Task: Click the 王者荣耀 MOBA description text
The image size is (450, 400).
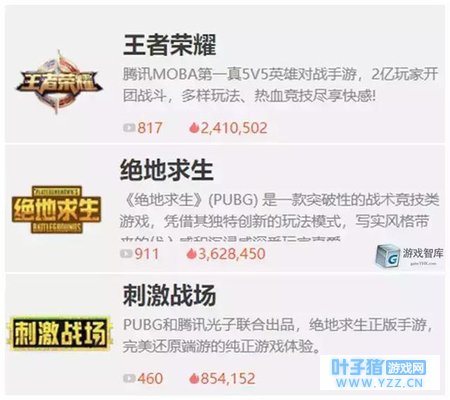Action: click(280, 85)
